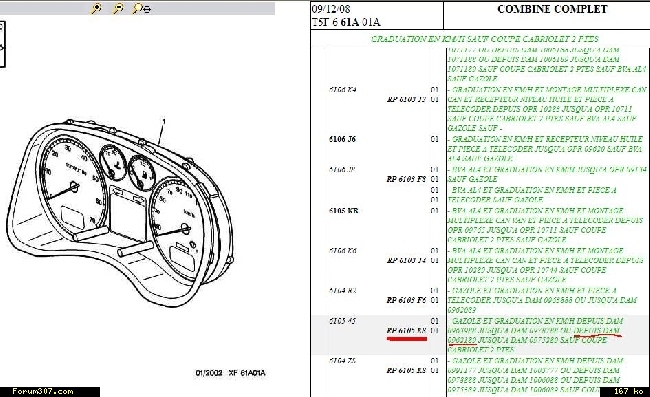Zoom out with the minus magnifier icon
650x397 pixels.
[118, 8]
